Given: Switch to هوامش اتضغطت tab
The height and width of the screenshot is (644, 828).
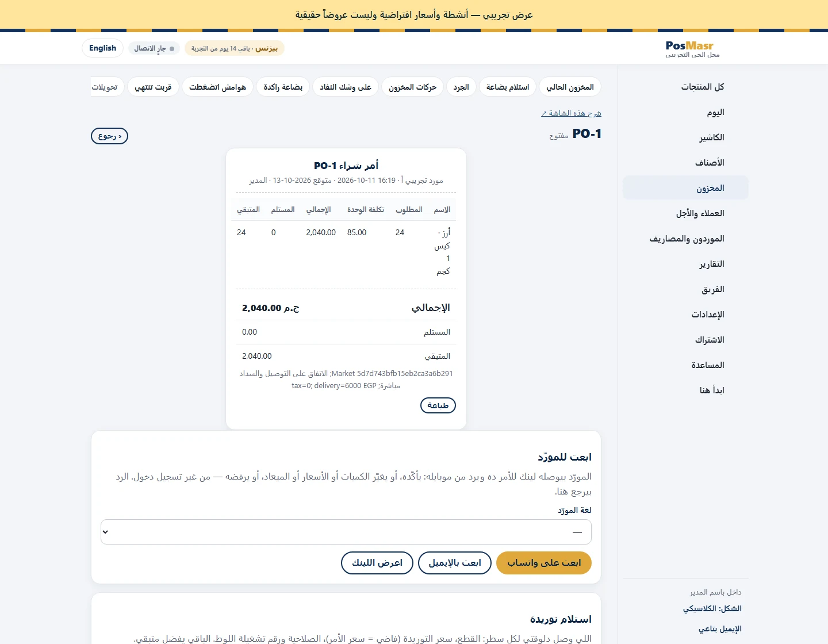Looking at the screenshot, I should (217, 87).
